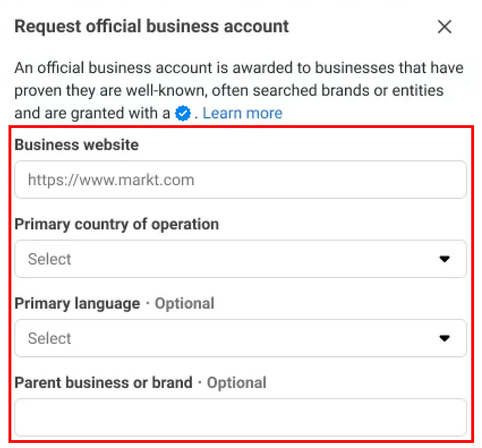Image resolution: width=482 pixels, height=448 pixels.
Task: Focus the Parent business or brand field
Action: click(241, 417)
